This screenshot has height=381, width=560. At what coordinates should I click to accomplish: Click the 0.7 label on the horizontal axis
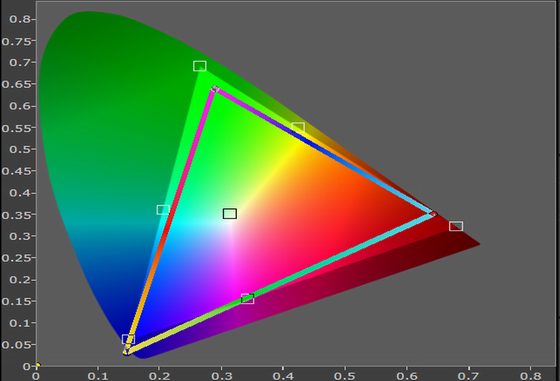tap(468, 376)
